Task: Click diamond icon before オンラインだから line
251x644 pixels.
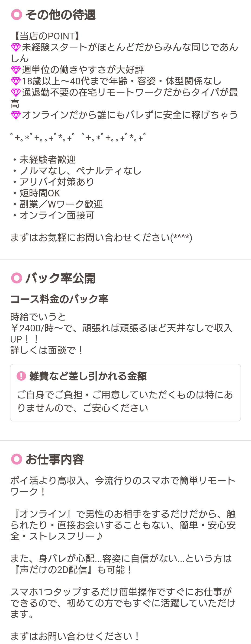Action: tap(16, 115)
